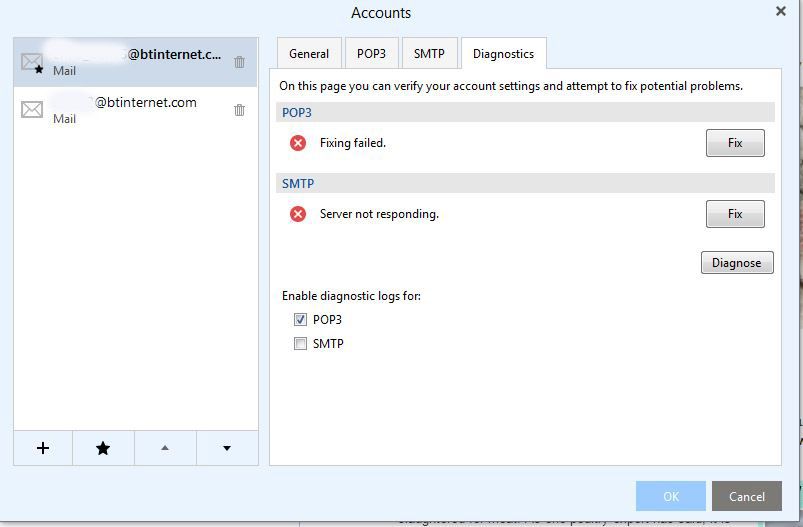Click the SMTP section header
803x527 pixels.
[525, 183]
